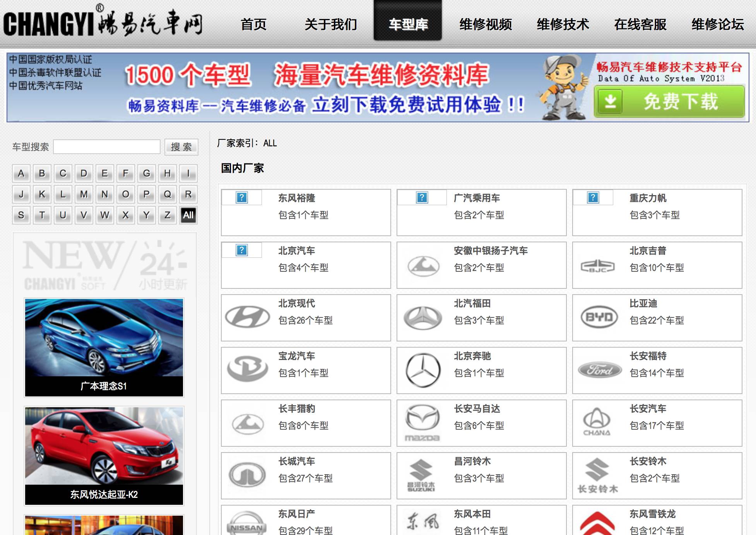The image size is (756, 535).
Task: Open the 东风裕隆 manufacturer link
Action: [296, 198]
